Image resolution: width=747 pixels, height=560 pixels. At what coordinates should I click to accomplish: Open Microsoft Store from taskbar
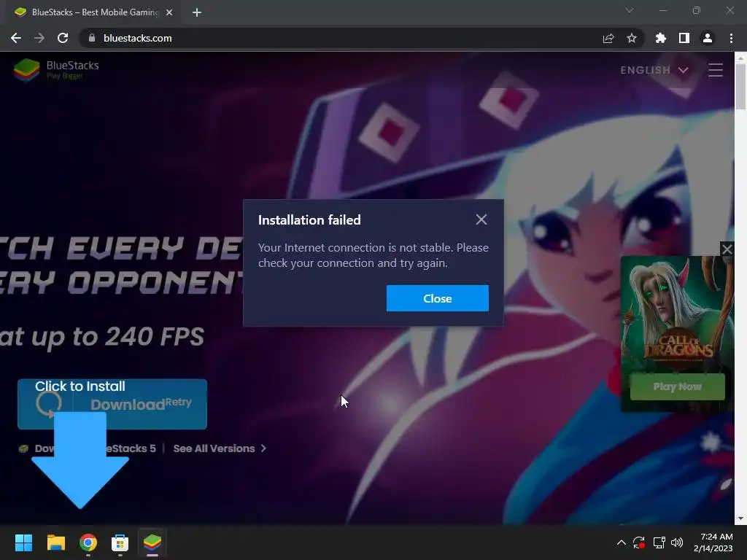coord(120,542)
